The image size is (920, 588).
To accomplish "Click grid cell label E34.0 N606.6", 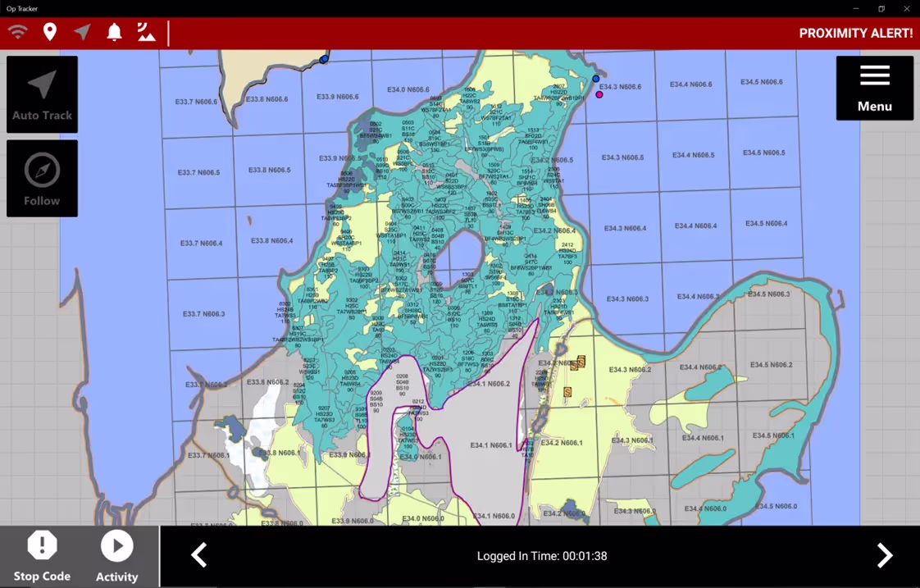I will 408,89.
